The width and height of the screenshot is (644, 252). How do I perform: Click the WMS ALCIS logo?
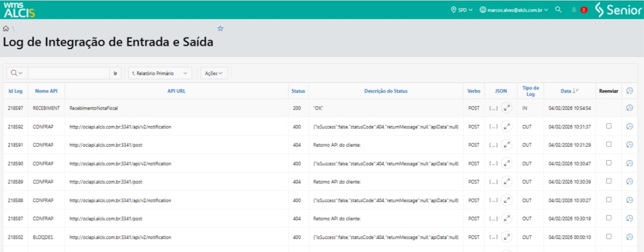[18, 9]
